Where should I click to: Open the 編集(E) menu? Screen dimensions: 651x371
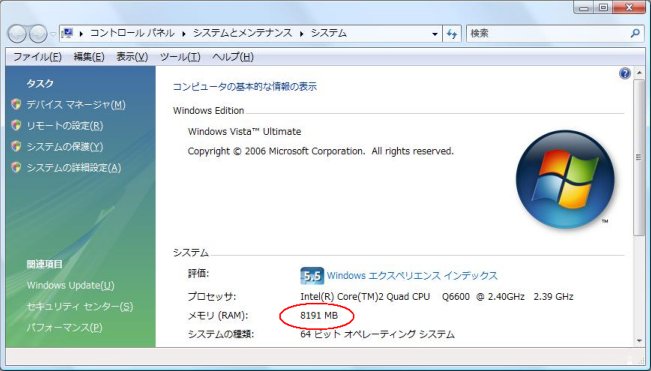[x=89, y=57]
